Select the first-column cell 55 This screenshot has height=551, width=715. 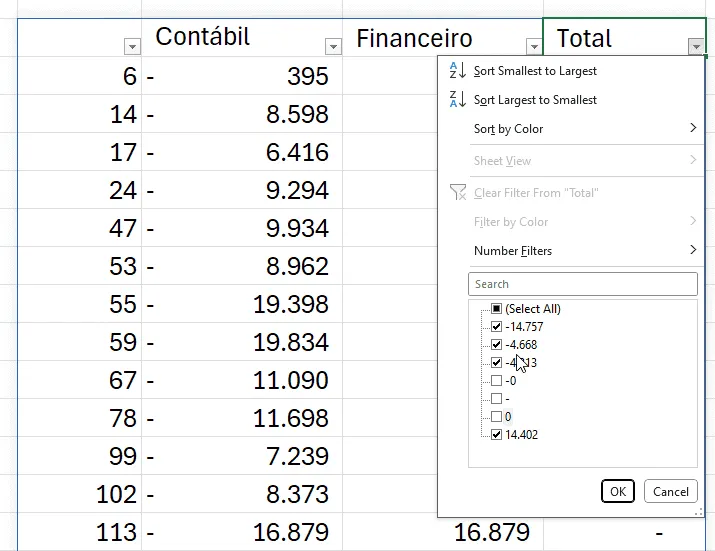click(x=79, y=304)
